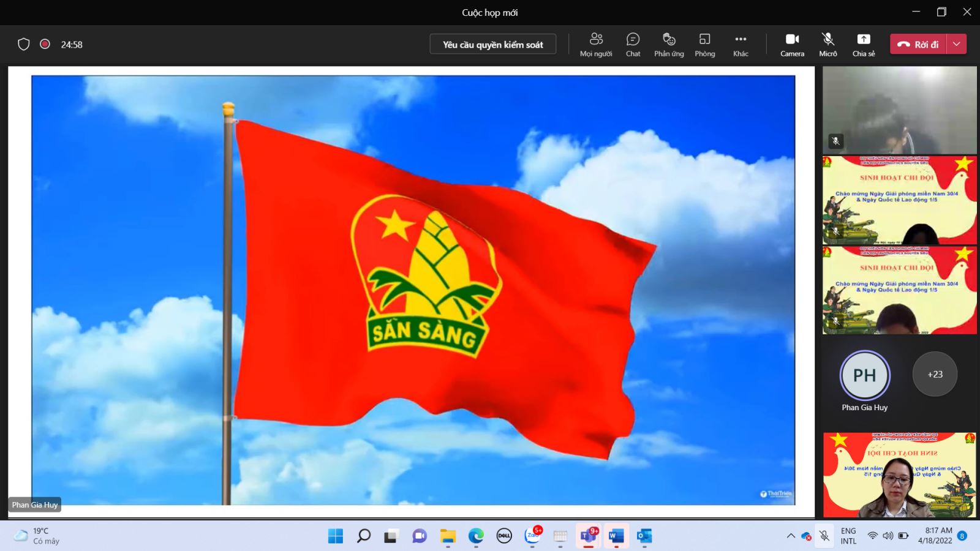Open Task View on the taskbar
The height and width of the screenshot is (551, 980).
(391, 536)
